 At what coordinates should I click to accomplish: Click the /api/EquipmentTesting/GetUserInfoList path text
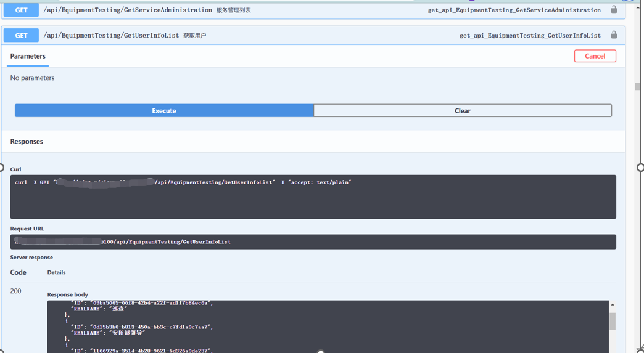click(x=111, y=35)
